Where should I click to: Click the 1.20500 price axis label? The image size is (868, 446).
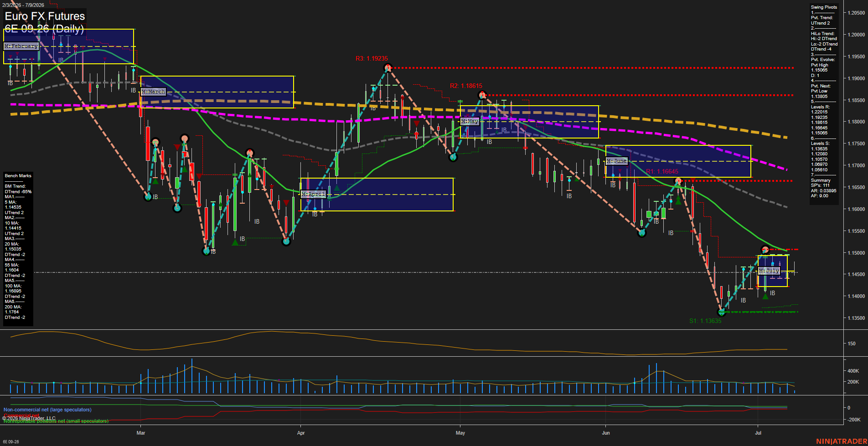coord(856,13)
